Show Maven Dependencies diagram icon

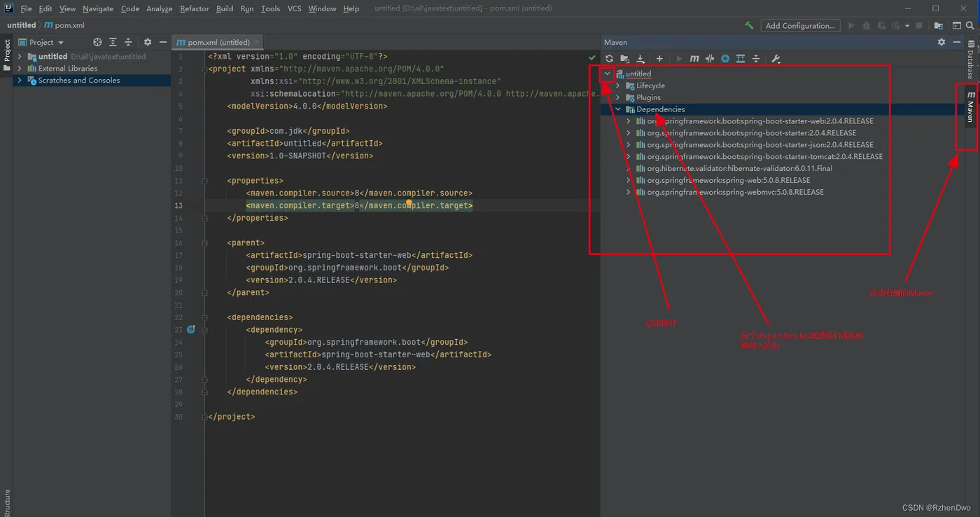[x=741, y=59]
